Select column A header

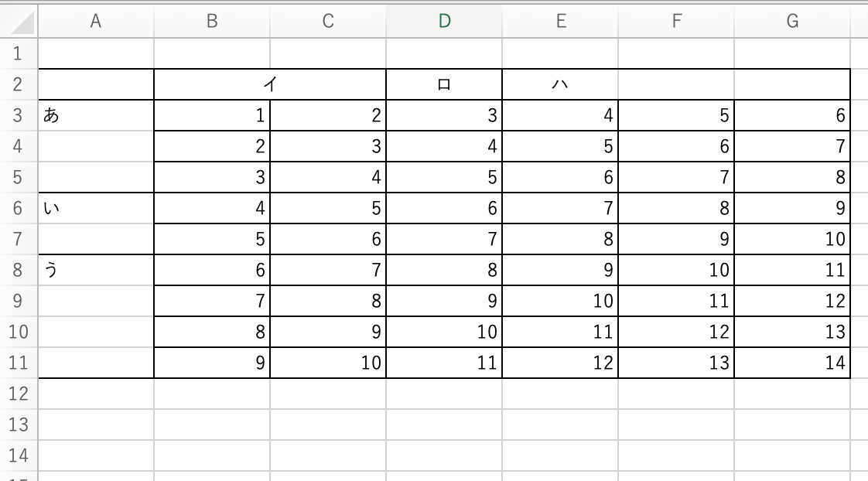96,21
